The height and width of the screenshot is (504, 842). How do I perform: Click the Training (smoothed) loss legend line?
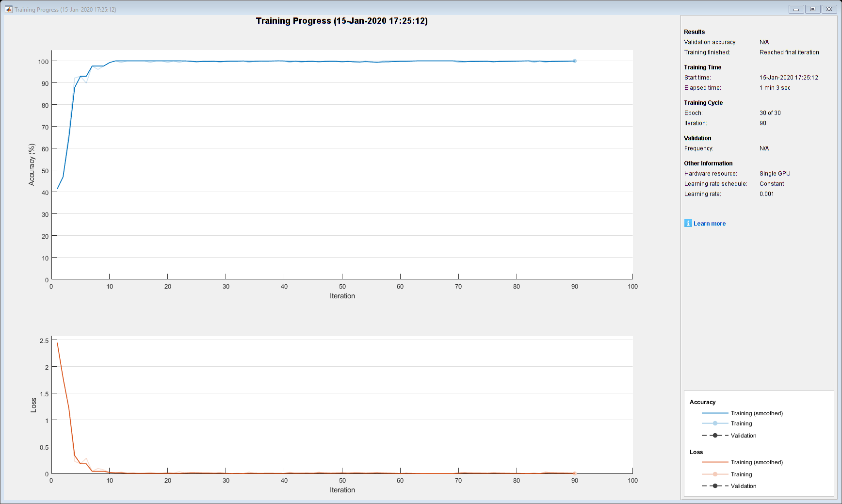[x=715, y=462]
